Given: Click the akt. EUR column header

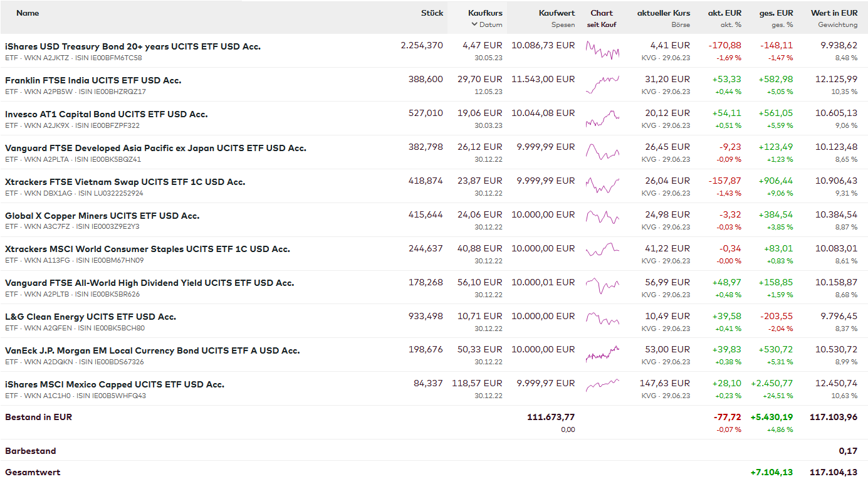Looking at the screenshot, I should click(x=724, y=13).
